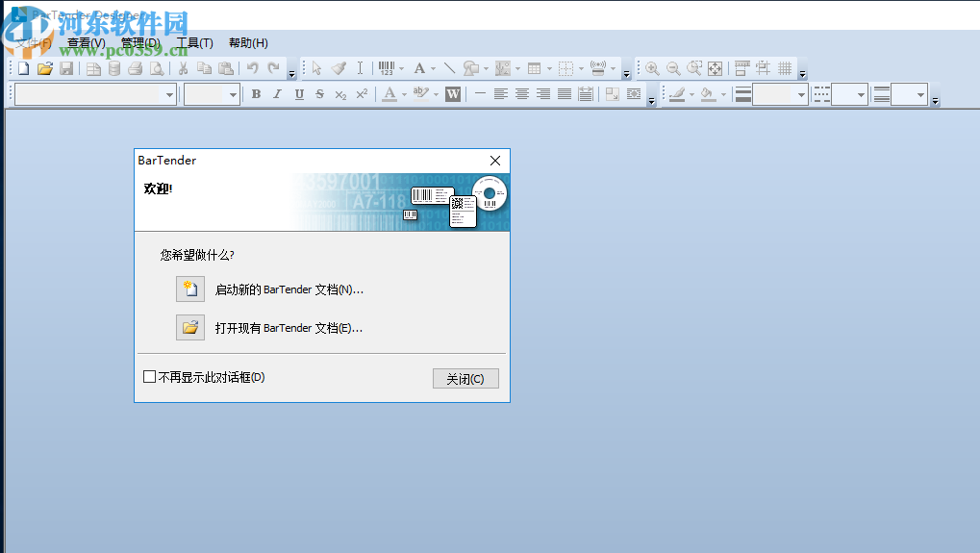Click the Copy icon in toolbar
980x553 pixels.
pyautogui.click(x=205, y=68)
